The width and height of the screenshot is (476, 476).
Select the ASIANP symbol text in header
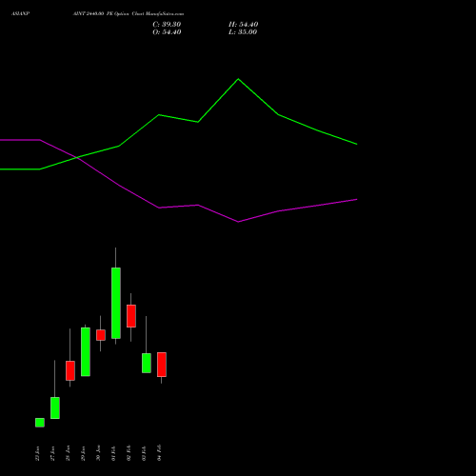[21, 14]
